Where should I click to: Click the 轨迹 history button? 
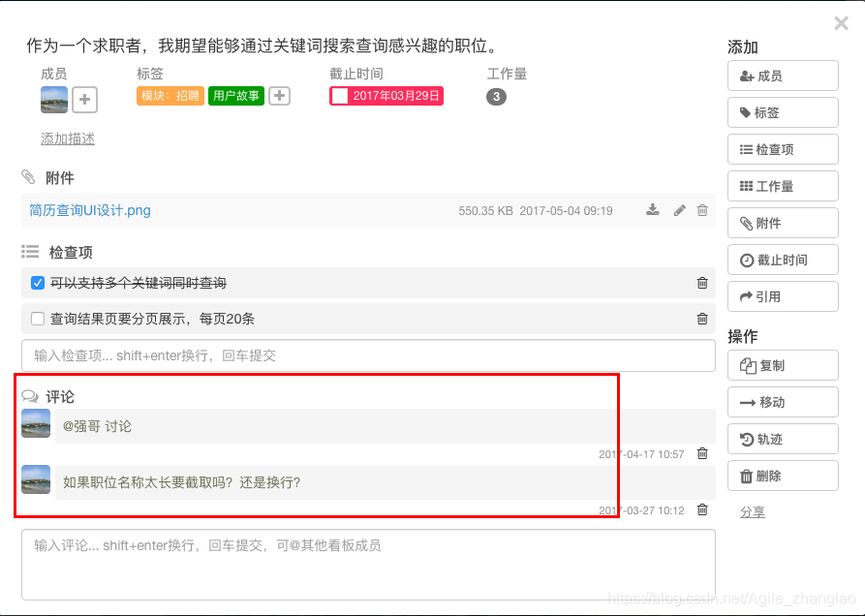(x=783, y=439)
